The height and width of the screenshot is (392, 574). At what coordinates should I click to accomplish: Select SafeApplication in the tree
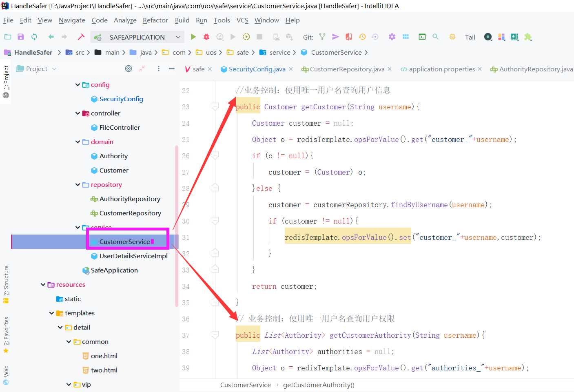tap(114, 270)
